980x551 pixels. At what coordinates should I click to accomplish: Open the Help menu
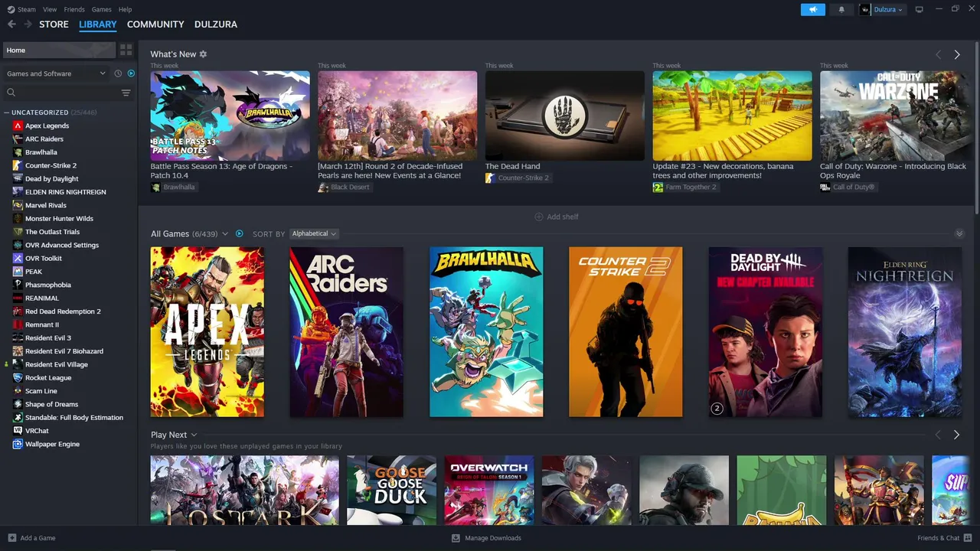(x=125, y=9)
